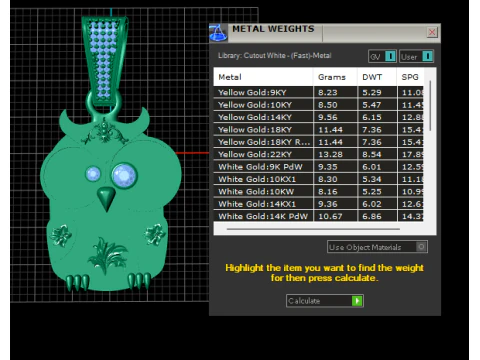Viewport: 480px width, 360px height.
Task: Click the 10.67 grams value
Action: (330, 216)
